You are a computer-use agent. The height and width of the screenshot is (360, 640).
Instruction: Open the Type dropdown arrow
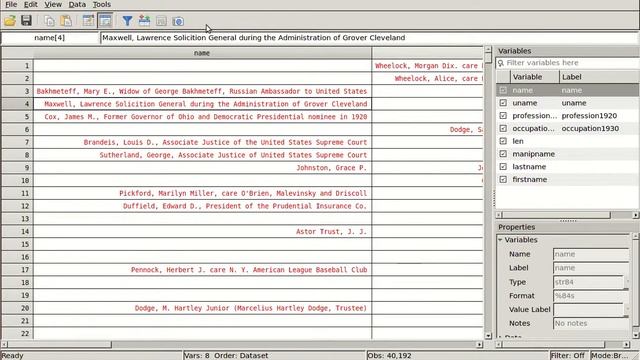(x=627, y=282)
